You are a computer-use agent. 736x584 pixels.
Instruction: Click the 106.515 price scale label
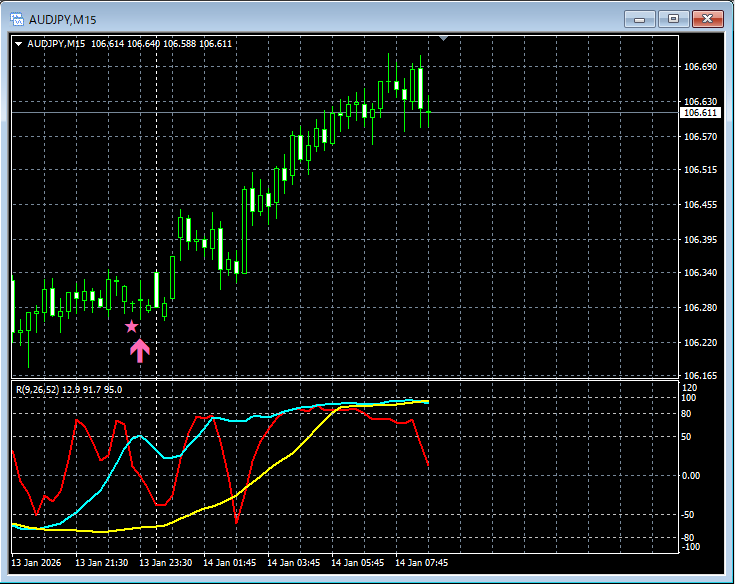pyautogui.click(x=700, y=169)
